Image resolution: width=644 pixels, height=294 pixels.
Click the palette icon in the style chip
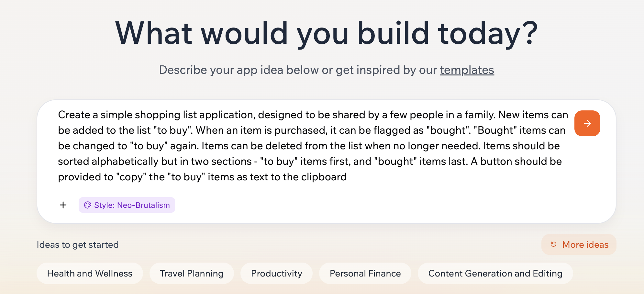[x=87, y=205]
